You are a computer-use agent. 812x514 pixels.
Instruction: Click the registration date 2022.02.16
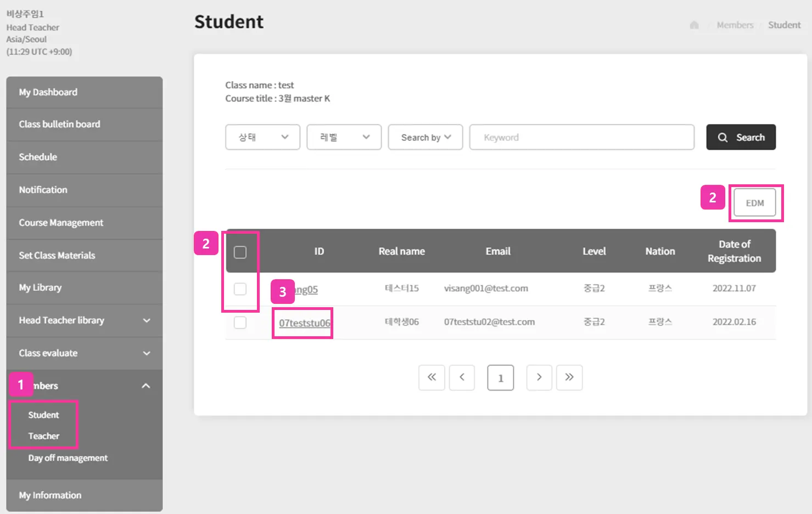click(734, 322)
